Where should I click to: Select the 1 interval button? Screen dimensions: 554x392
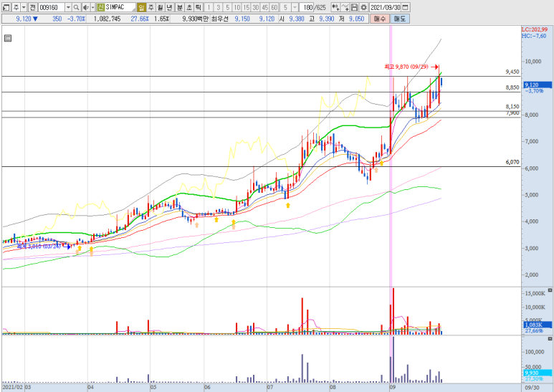[x=209, y=7]
